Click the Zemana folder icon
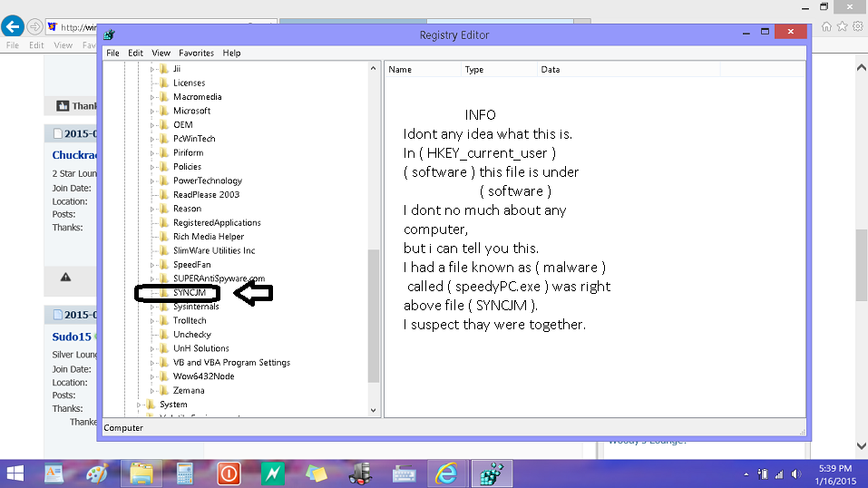The width and height of the screenshot is (868, 488). tap(164, 391)
